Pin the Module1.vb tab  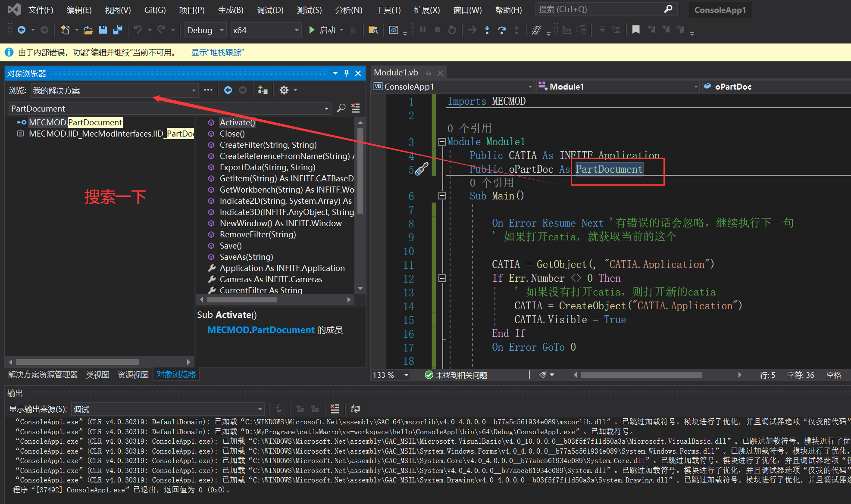[429, 73]
